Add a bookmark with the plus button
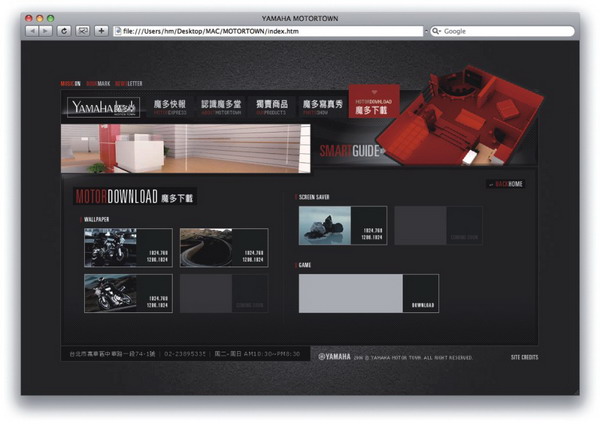 click(101, 31)
